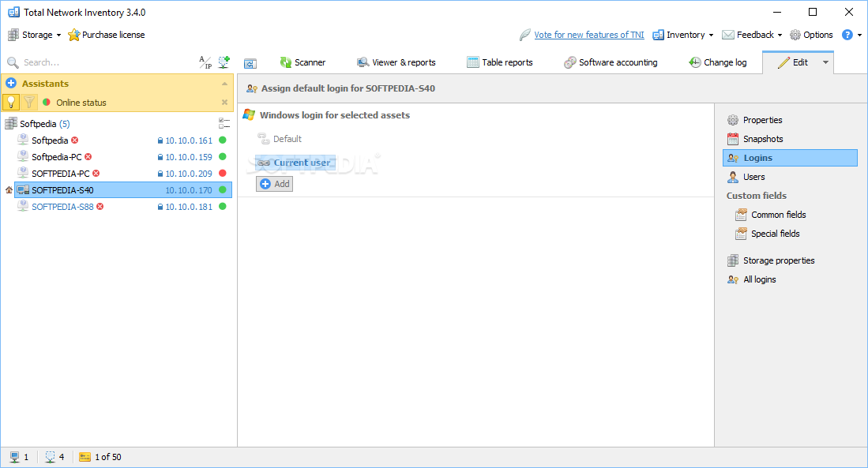Toggle the filter funnel button

click(x=29, y=103)
